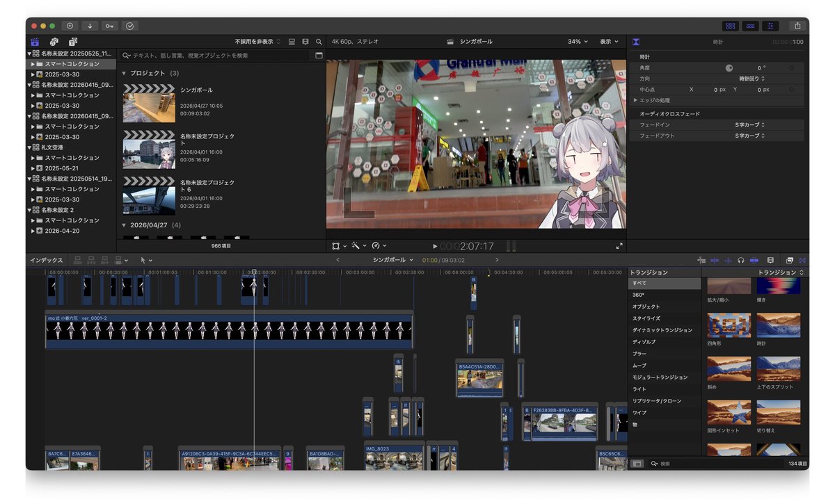Click the connect clip to storyline button
Image resolution: width=835 pixels, height=504 pixels.
78,260
